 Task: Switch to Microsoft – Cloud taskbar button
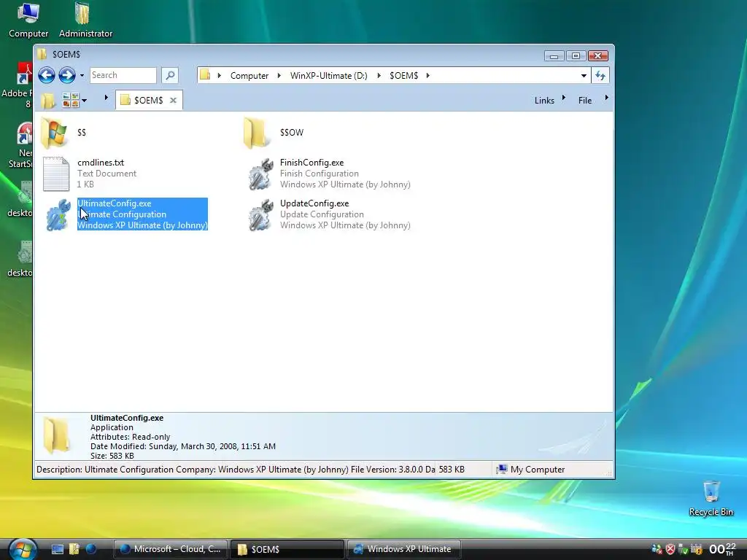170,549
